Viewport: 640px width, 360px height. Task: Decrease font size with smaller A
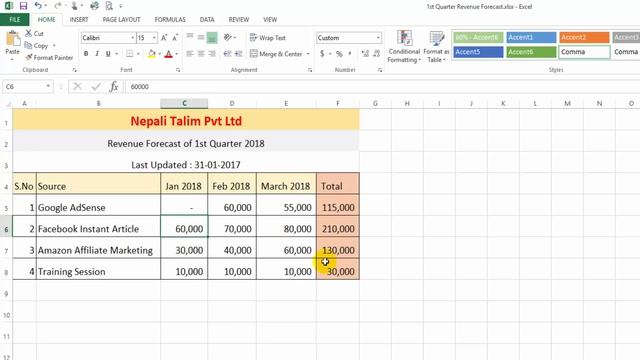[x=175, y=38]
